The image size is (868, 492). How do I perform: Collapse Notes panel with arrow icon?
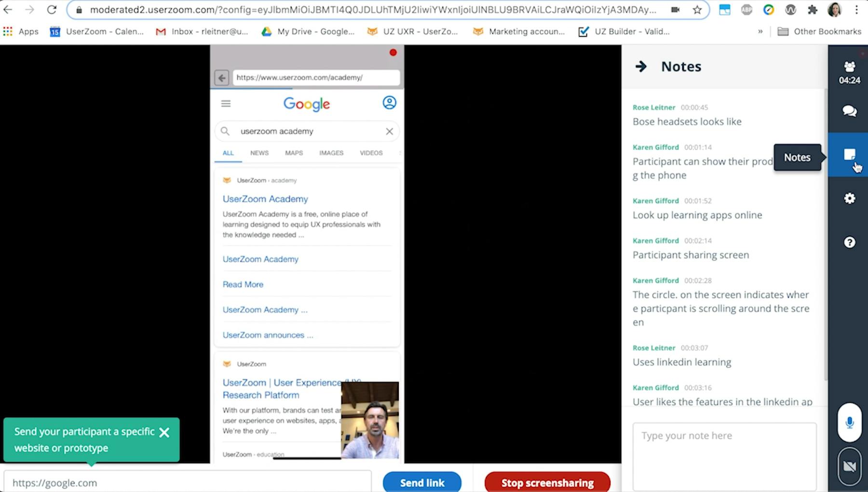point(641,66)
